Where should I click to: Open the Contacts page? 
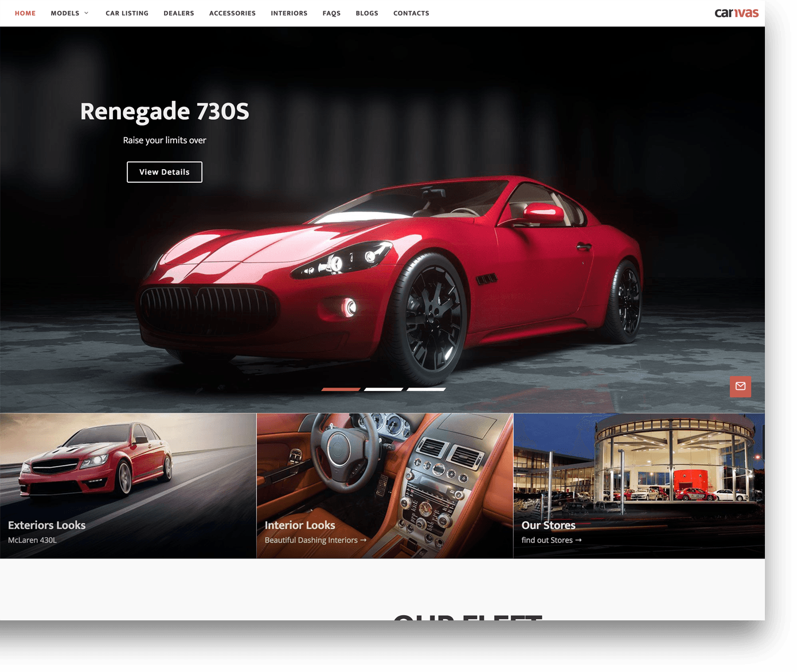411,13
